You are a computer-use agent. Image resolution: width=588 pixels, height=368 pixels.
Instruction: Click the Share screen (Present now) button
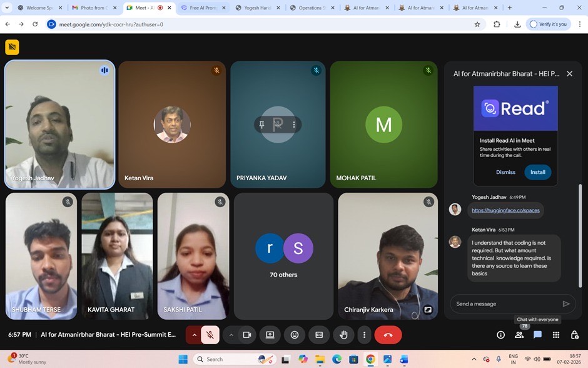pyautogui.click(x=270, y=335)
